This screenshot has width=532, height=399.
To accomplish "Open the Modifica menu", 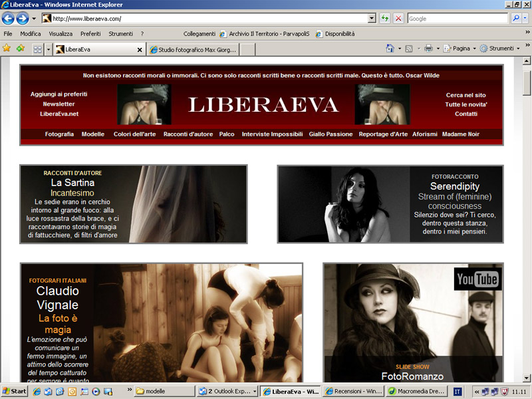I will coord(30,34).
